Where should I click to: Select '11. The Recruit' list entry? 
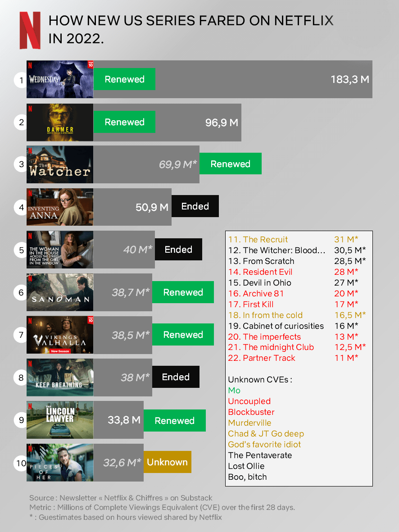[x=258, y=240]
